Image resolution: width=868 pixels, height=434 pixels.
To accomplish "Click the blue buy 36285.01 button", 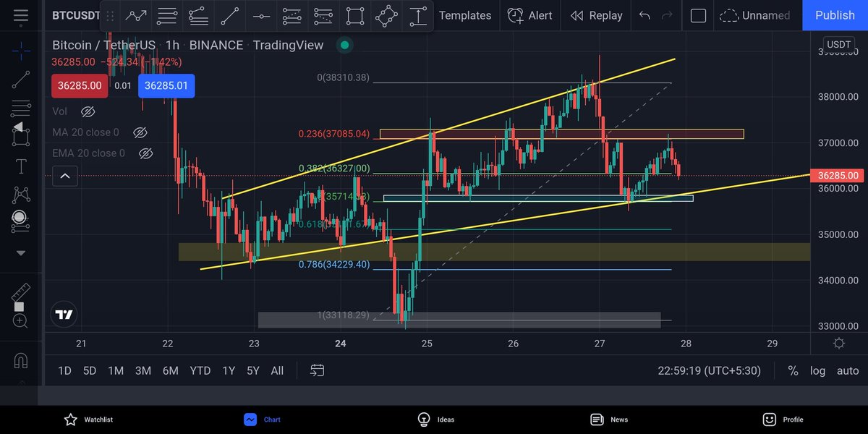I will [166, 85].
